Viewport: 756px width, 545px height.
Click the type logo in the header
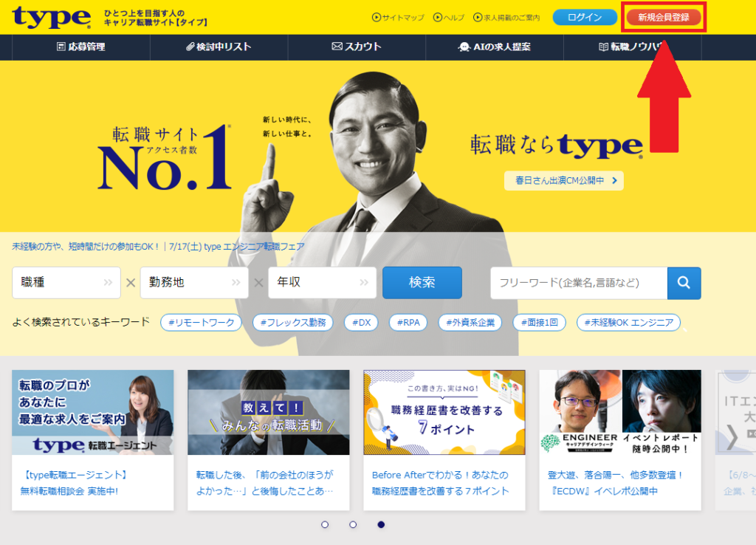coord(52,18)
